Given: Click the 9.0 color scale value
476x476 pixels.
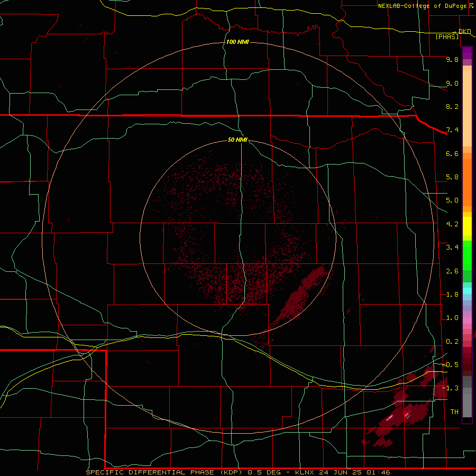Looking at the screenshot, I should tap(452, 83).
